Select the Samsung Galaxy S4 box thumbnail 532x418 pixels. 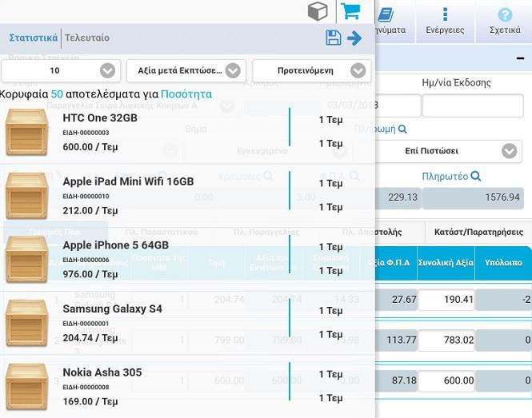(x=26, y=323)
